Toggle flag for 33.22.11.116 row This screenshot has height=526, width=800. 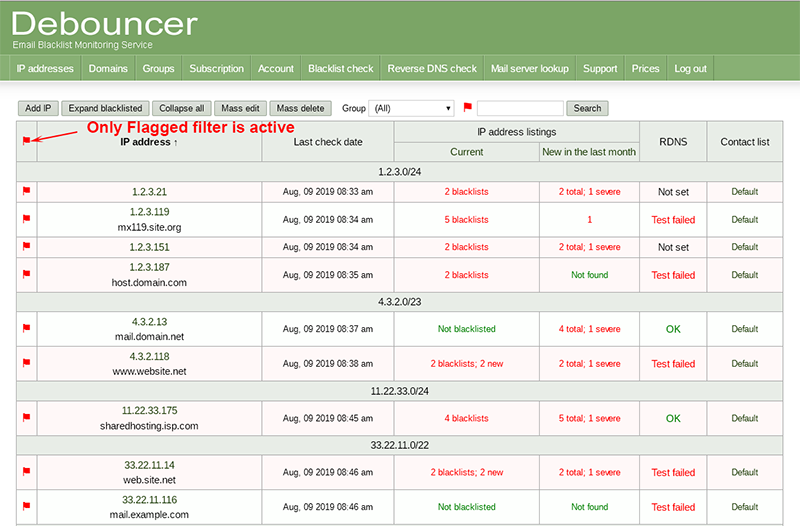pos(27,506)
